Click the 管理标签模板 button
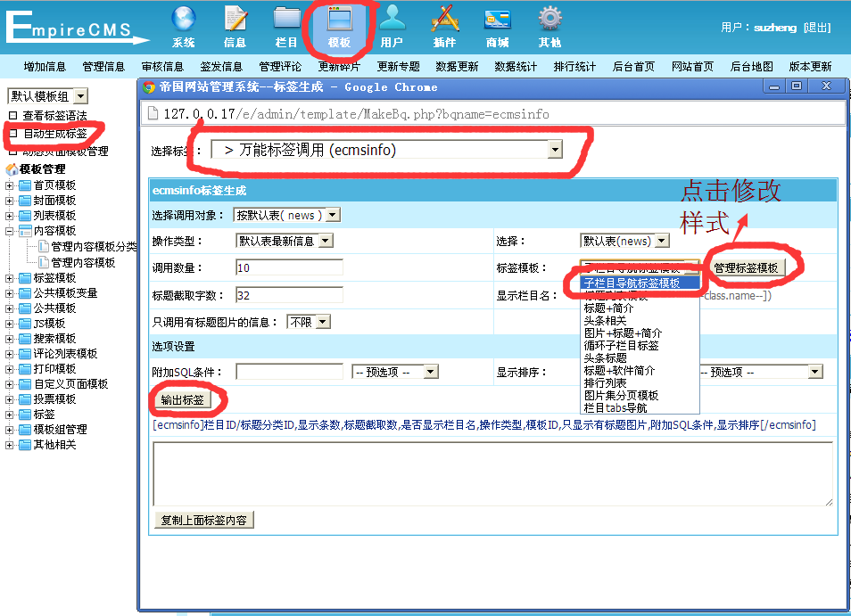 746,267
